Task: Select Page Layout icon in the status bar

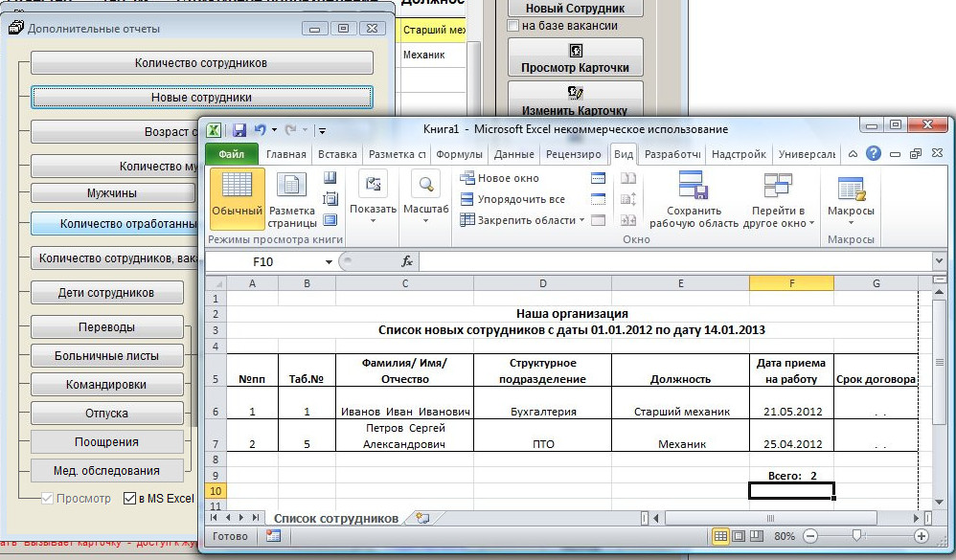Action: point(739,536)
